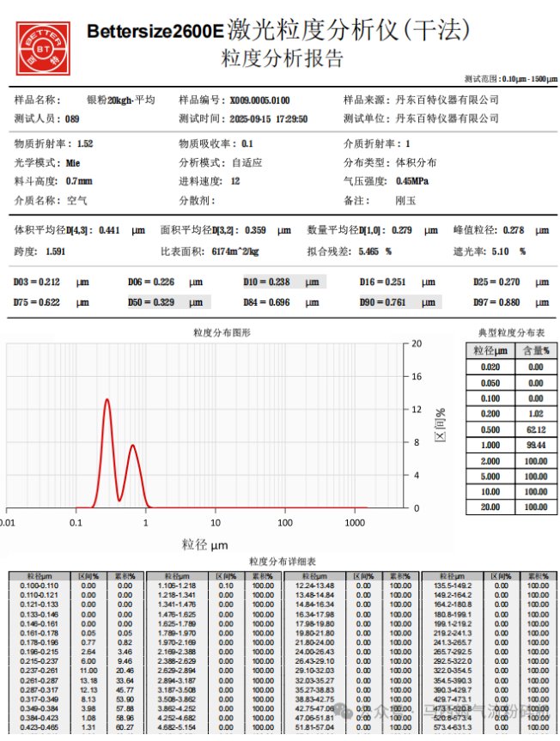Select specific surface area 6174m^2/kg
The image size is (560, 741).
tap(235, 252)
